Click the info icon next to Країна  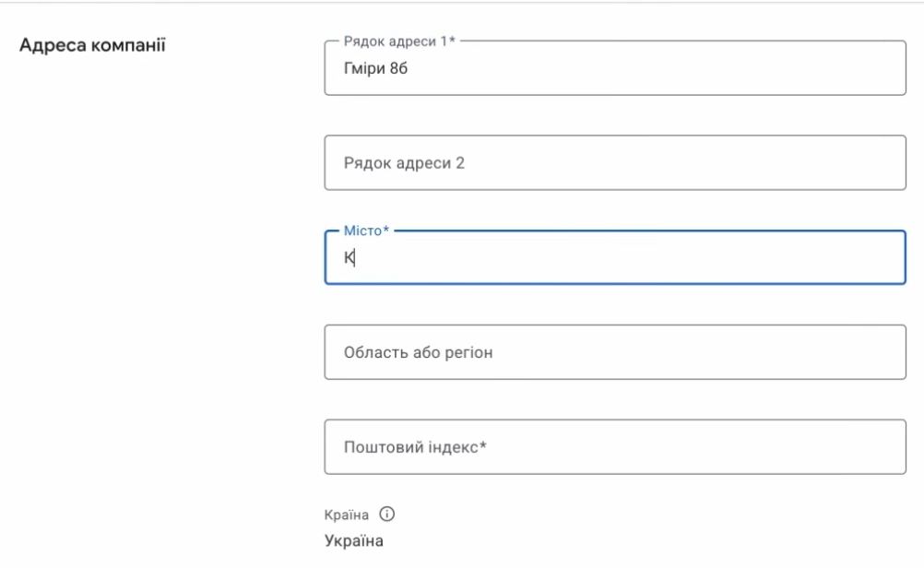388,515
